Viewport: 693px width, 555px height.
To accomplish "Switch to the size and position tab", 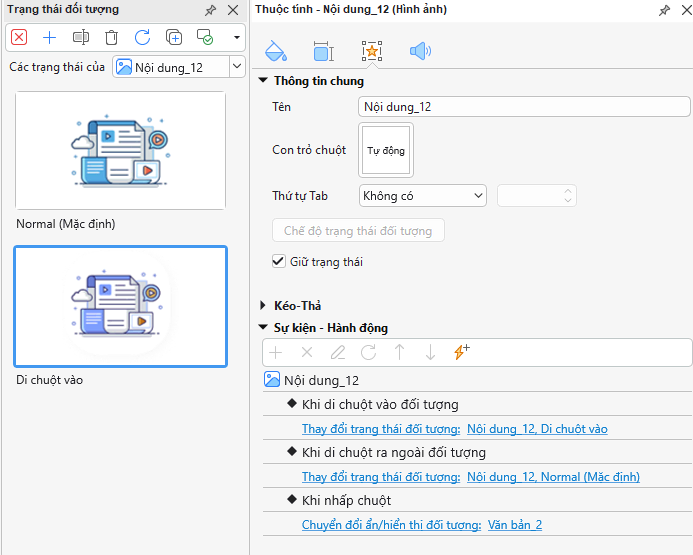I will (x=323, y=51).
